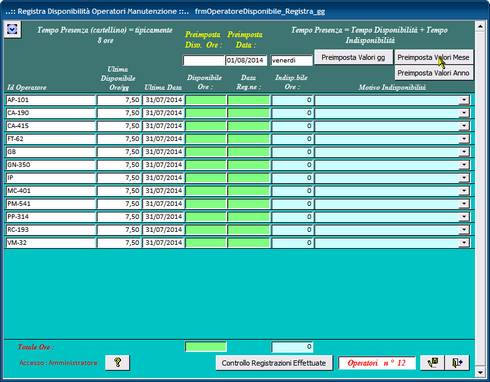Click Indisp.bile Ore field for PM-541
Image resolution: width=490 pixels, height=382 pixels.
292,204
